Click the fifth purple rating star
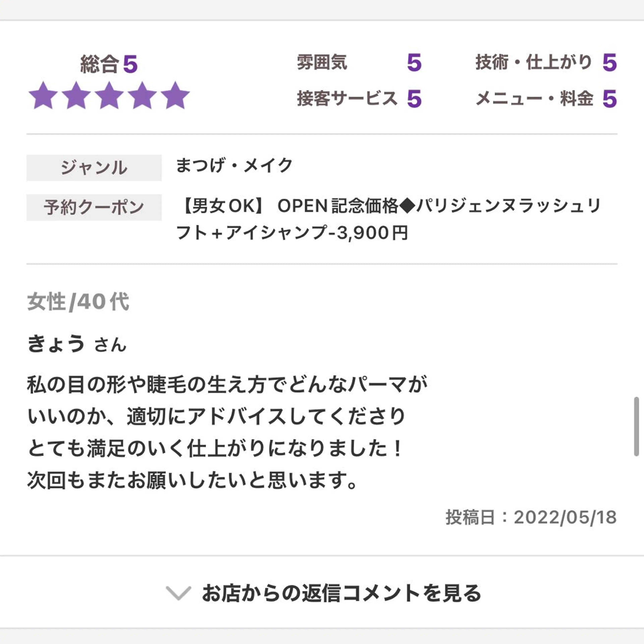The image size is (644, 644). [x=175, y=96]
